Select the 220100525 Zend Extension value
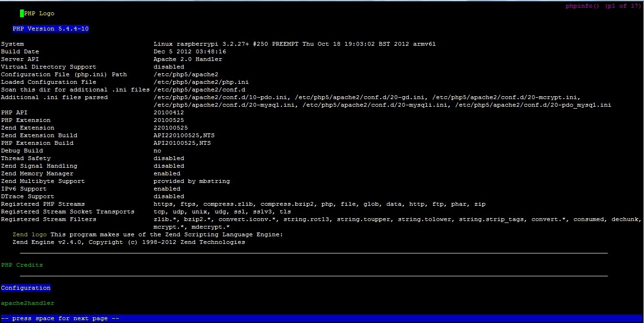 pyautogui.click(x=171, y=128)
